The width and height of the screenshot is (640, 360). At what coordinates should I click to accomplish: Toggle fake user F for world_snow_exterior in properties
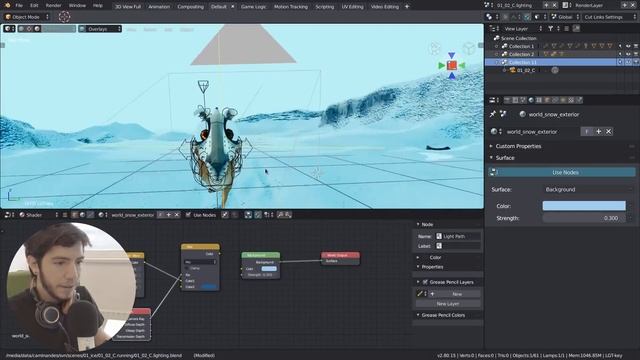(x=586, y=131)
